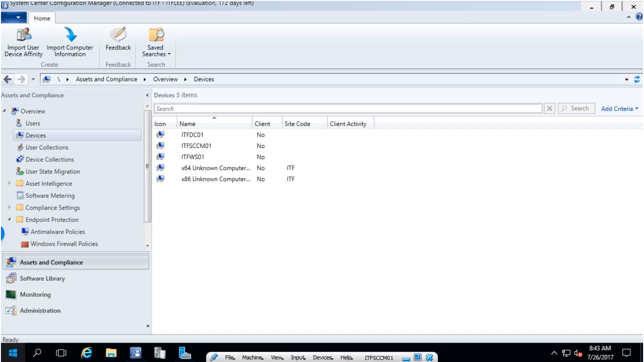Open the Software Library workspace
This screenshot has height=362, width=644.
[x=42, y=279]
